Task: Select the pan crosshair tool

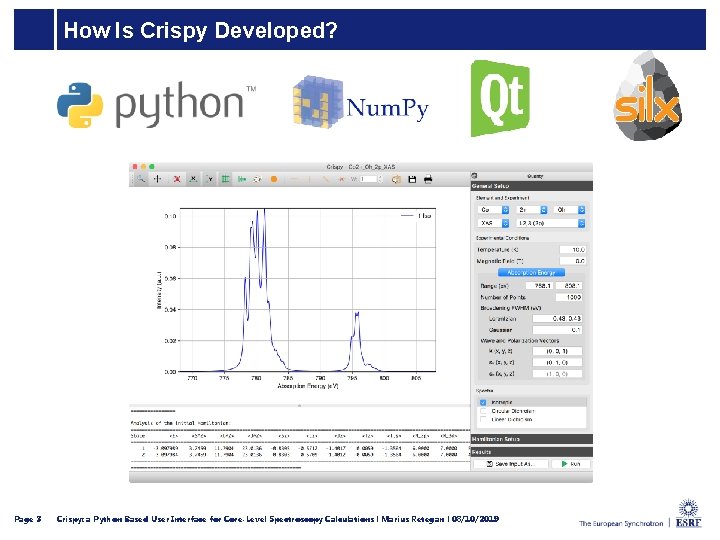Action: coord(158,179)
